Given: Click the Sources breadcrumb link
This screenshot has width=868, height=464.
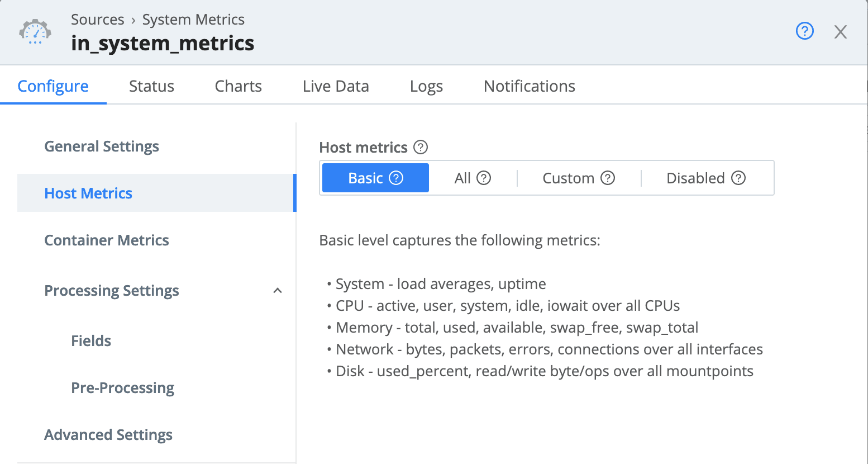Looking at the screenshot, I should click(x=97, y=20).
